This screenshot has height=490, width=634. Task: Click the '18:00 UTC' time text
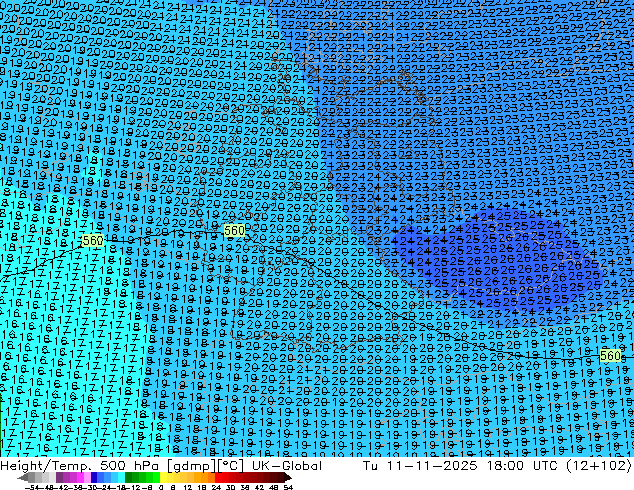(x=524, y=466)
